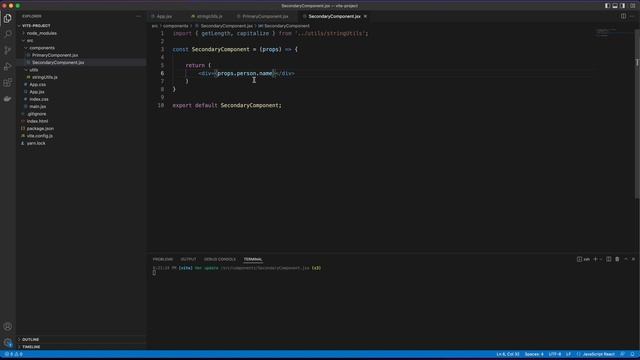640x360 pixels.
Task: Open the Run and Debug view
Action: point(7,67)
